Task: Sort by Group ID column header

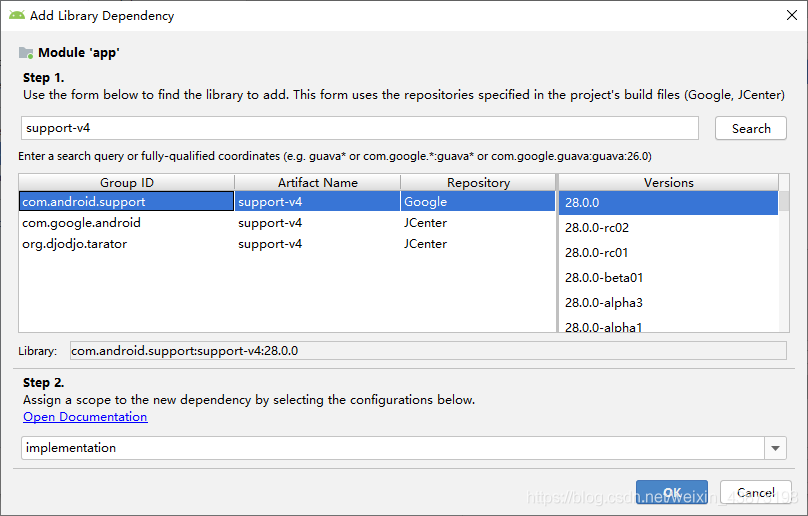Action: (127, 182)
